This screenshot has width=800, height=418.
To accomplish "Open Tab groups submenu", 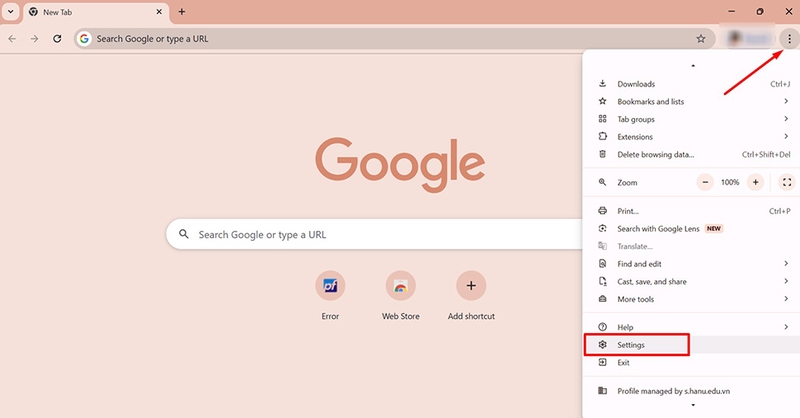I will (691, 119).
